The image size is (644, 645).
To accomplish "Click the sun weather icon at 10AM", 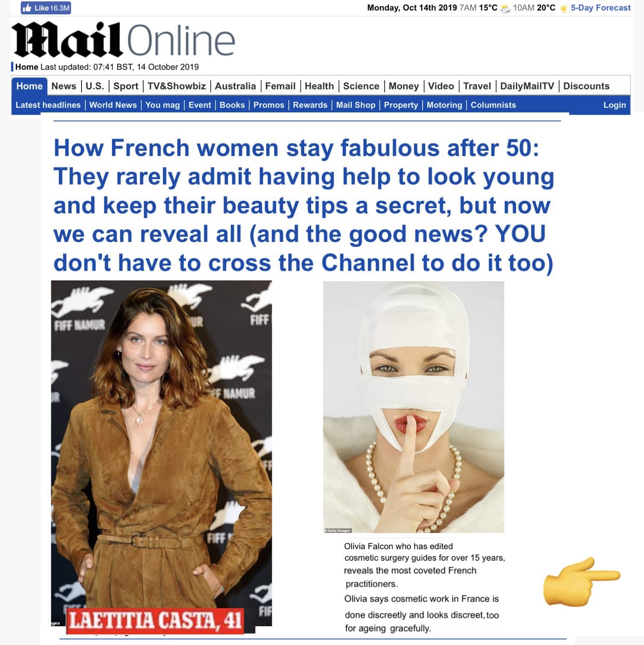I will (563, 8).
